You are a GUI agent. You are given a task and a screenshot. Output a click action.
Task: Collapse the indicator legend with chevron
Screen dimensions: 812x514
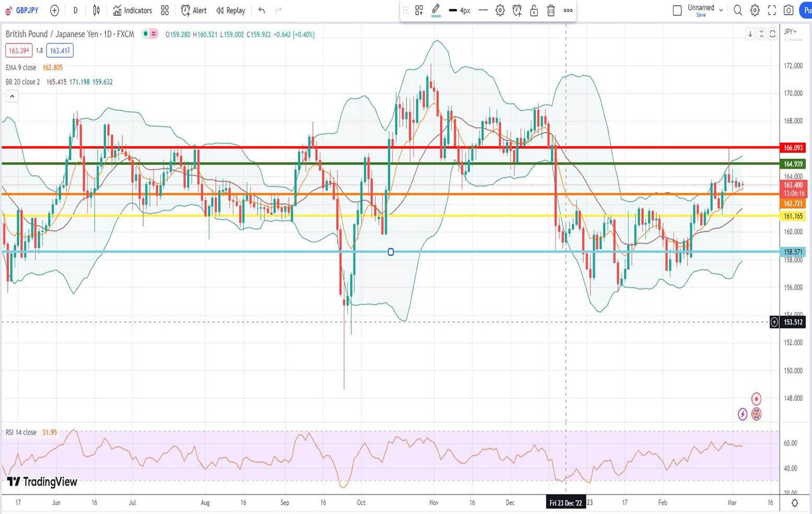click(x=12, y=96)
